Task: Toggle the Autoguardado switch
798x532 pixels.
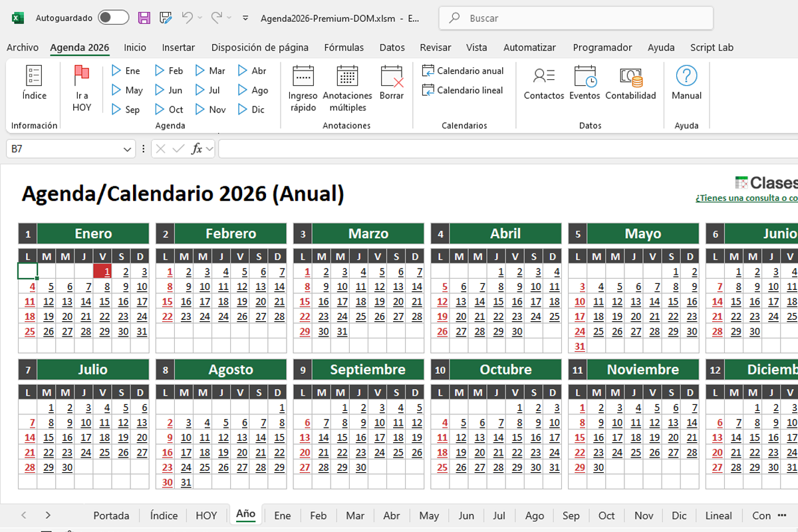Action: (x=113, y=18)
